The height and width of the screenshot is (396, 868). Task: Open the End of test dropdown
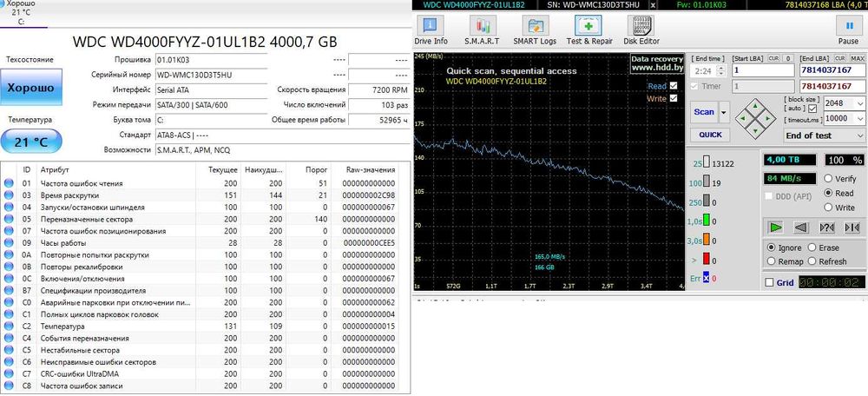(825, 135)
